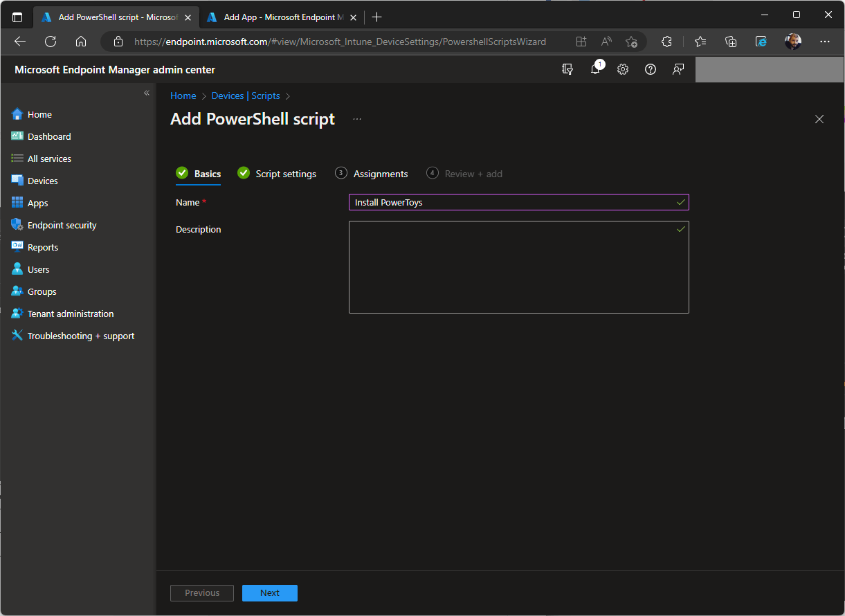
Task: Open a new browser tab
Action: coord(376,17)
